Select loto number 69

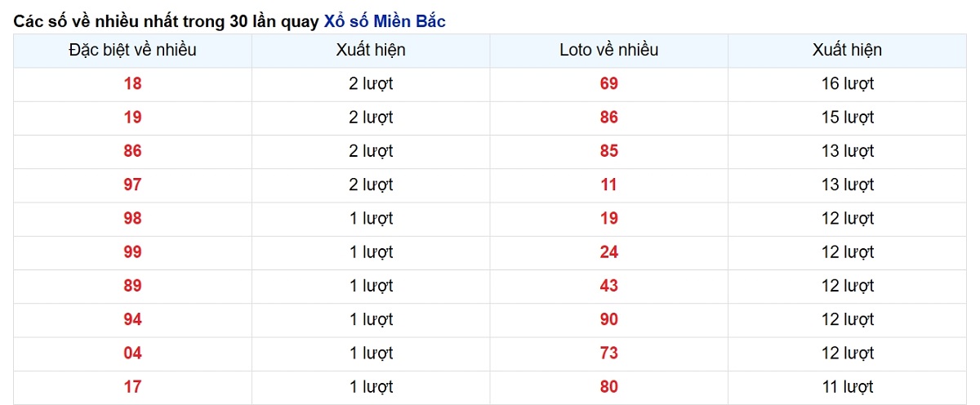pyautogui.click(x=609, y=83)
